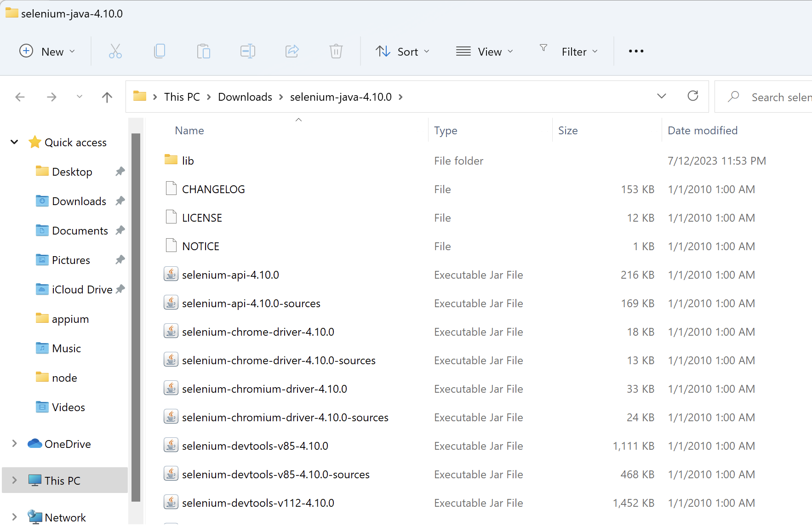Open the See more ellipsis menu
This screenshot has height=527, width=812.
click(x=636, y=51)
